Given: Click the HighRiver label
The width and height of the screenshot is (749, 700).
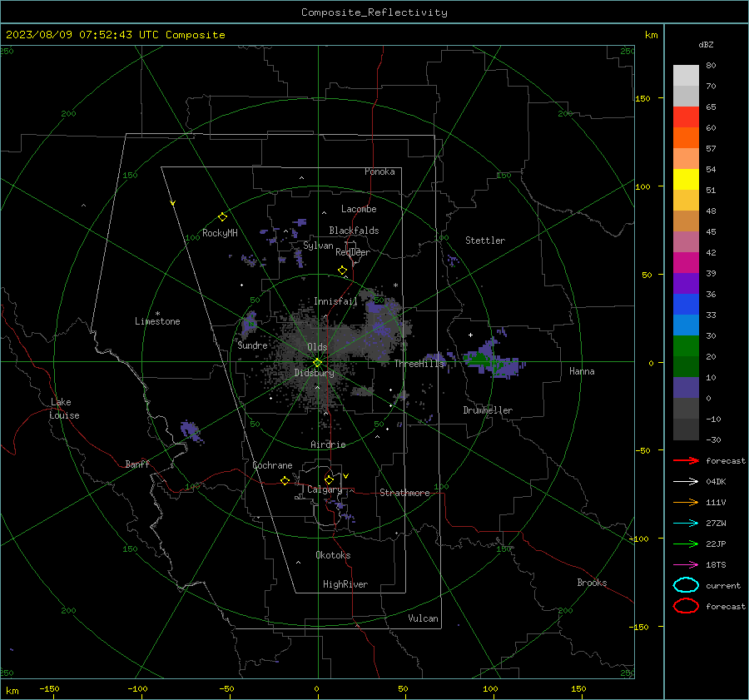Looking at the screenshot, I should click(345, 584).
